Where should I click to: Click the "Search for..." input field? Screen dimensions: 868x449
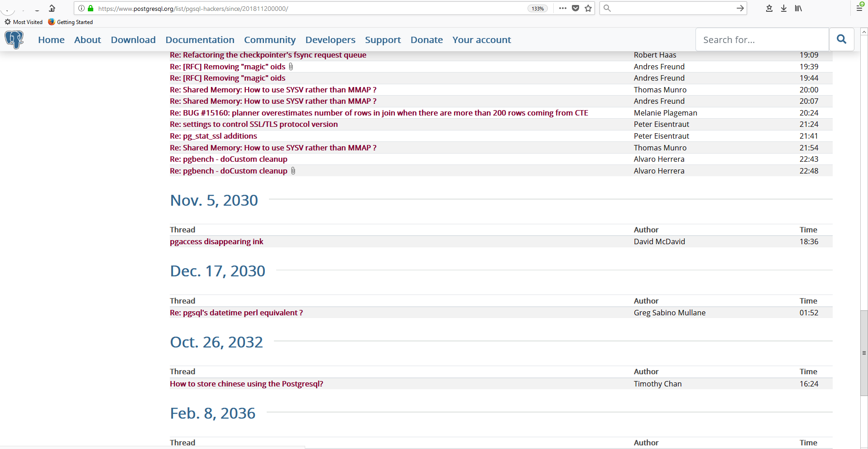coord(762,39)
